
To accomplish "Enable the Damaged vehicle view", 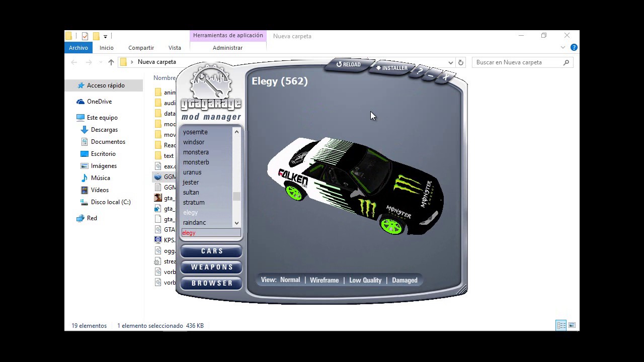I will [x=405, y=280].
